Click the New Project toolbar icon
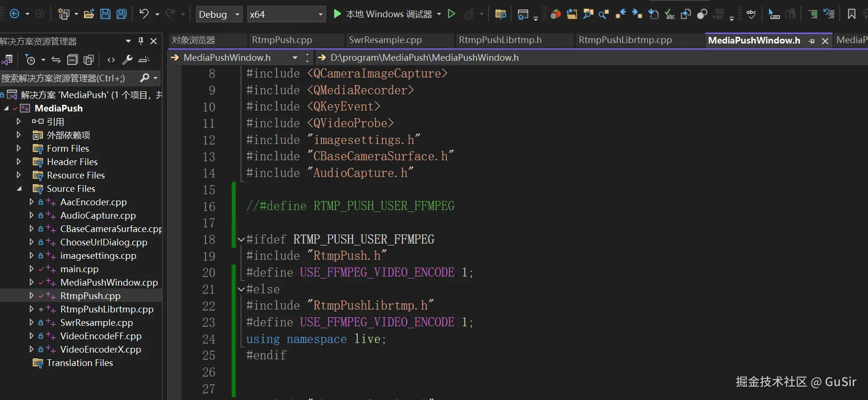 point(63,14)
